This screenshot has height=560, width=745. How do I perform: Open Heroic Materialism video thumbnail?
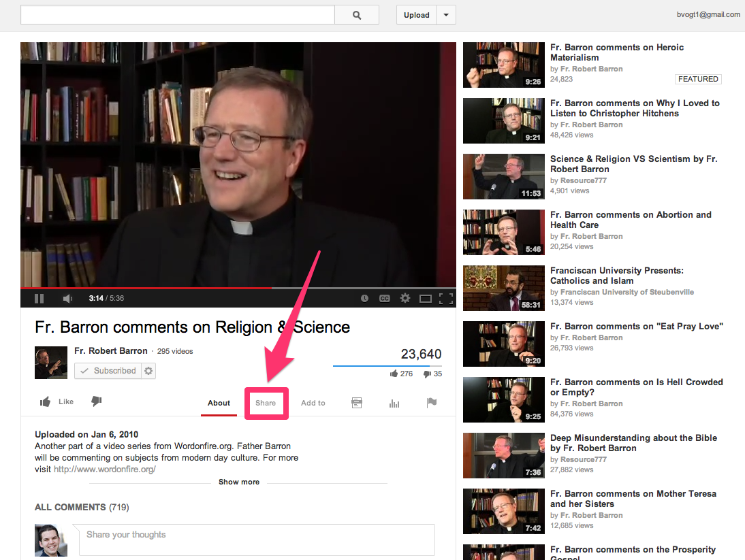pos(504,65)
